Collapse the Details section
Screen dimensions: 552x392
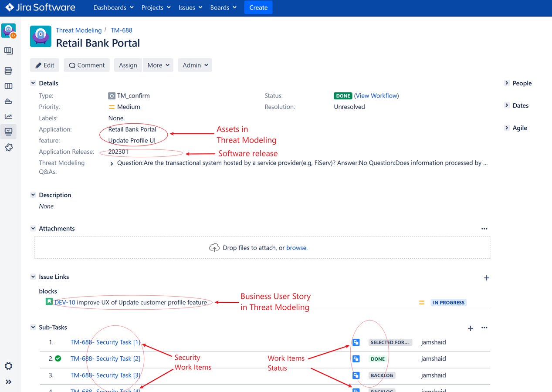[x=33, y=83]
